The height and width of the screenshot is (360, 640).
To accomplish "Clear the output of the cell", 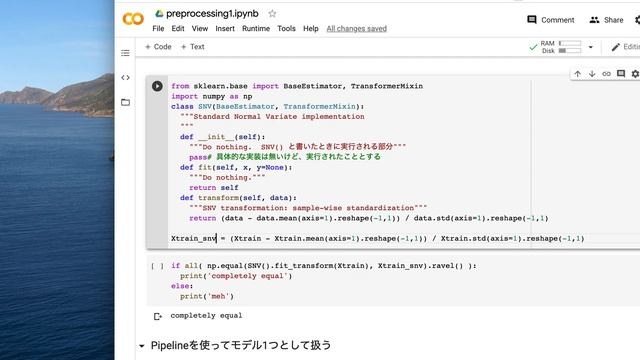I will (x=158, y=316).
